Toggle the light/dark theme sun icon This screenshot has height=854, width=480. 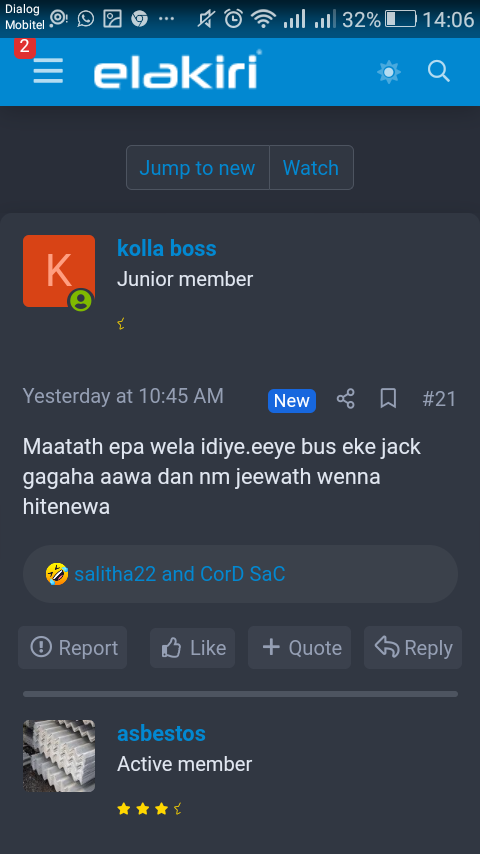(389, 72)
